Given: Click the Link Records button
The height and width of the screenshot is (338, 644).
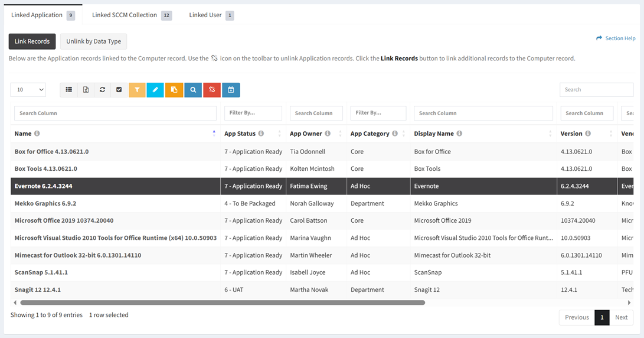Looking at the screenshot, I should pyautogui.click(x=32, y=41).
